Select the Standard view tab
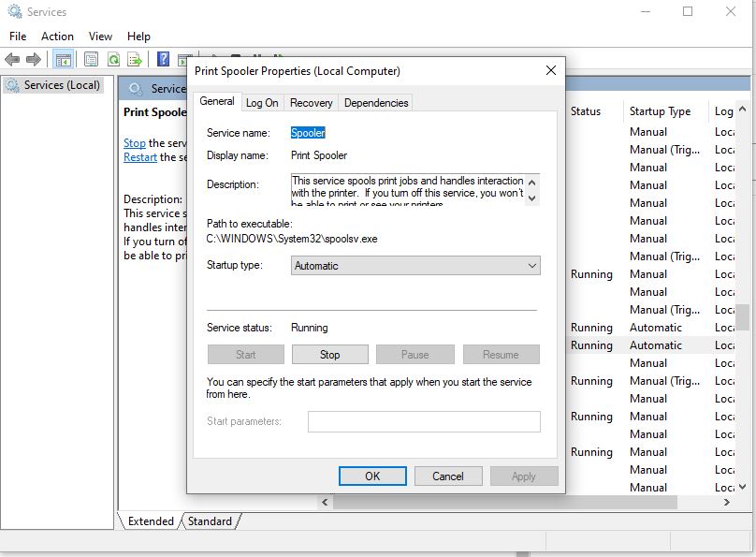 (x=210, y=521)
